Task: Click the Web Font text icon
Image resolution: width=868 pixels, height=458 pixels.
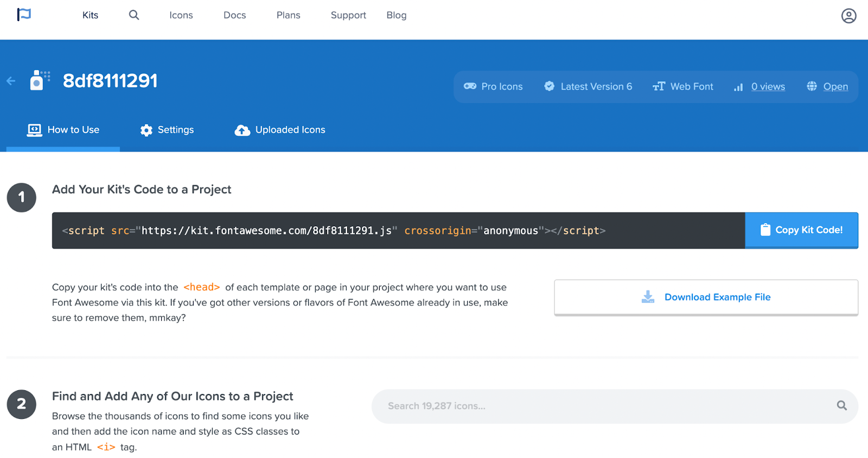Action: (659, 86)
